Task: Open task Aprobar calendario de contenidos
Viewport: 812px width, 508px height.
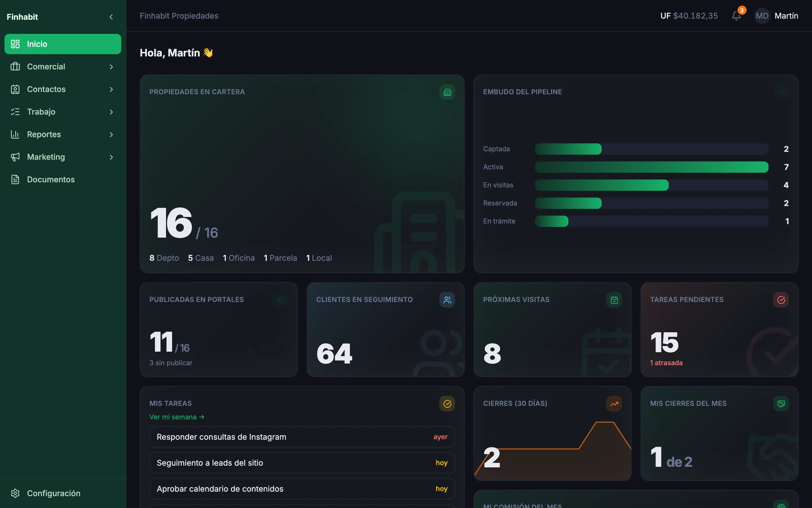Action: coord(302,489)
